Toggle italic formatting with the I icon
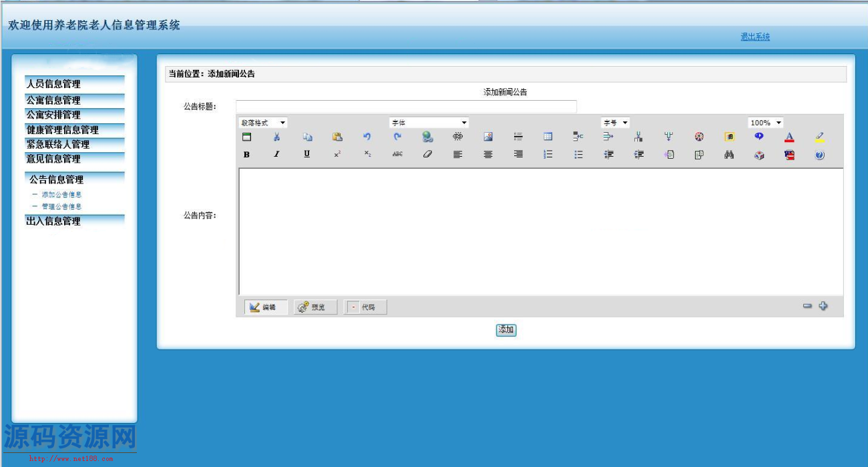Image resolution: width=868 pixels, height=467 pixels. coord(276,154)
